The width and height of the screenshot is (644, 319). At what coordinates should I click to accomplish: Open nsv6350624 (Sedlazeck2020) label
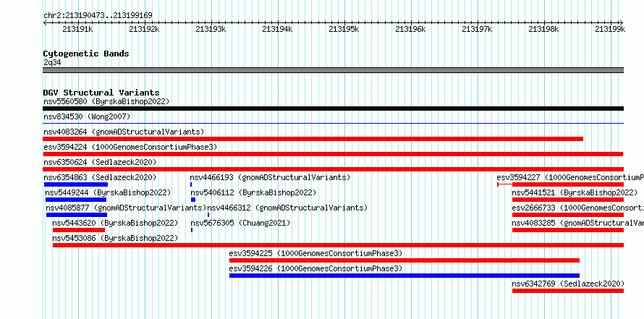click(100, 162)
